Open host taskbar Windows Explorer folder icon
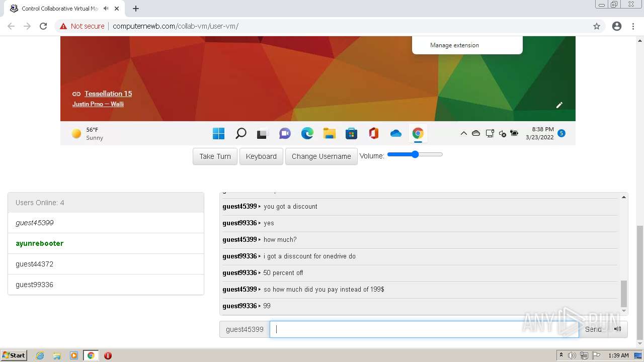644x362 pixels. [57, 355]
